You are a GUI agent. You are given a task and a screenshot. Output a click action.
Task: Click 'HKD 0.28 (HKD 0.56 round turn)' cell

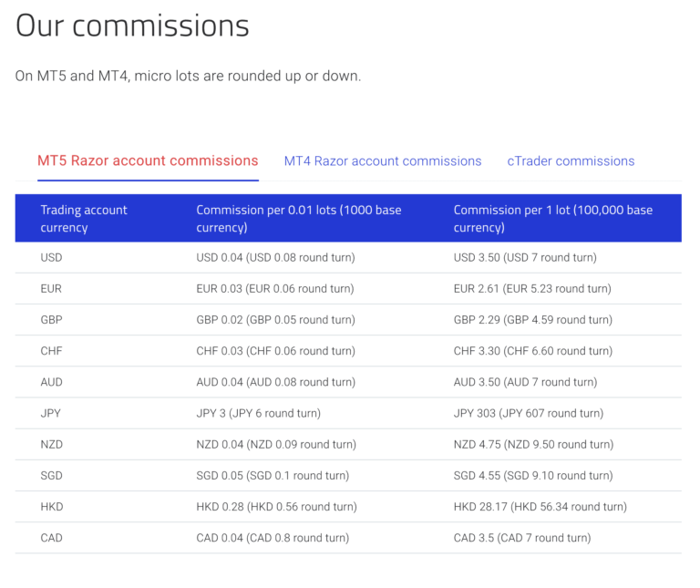point(277,507)
